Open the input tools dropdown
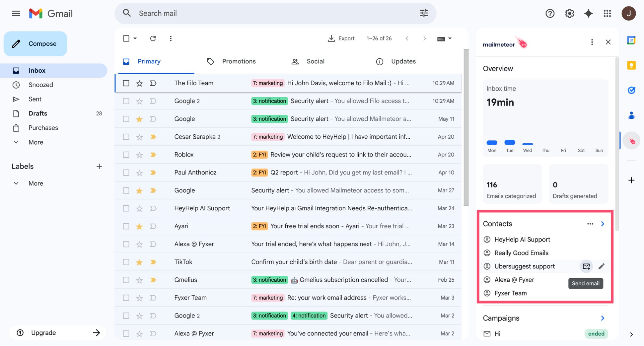 (x=444, y=38)
